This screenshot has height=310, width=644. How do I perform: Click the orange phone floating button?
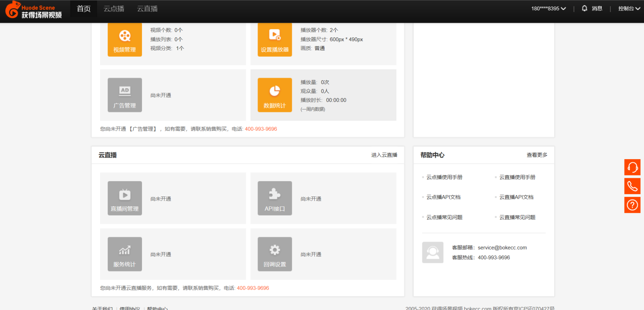(x=632, y=186)
